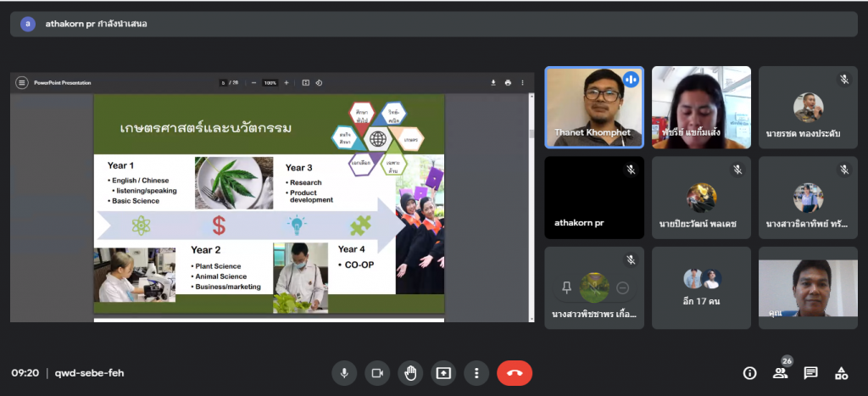Open the meeting details info icon

tap(749, 372)
